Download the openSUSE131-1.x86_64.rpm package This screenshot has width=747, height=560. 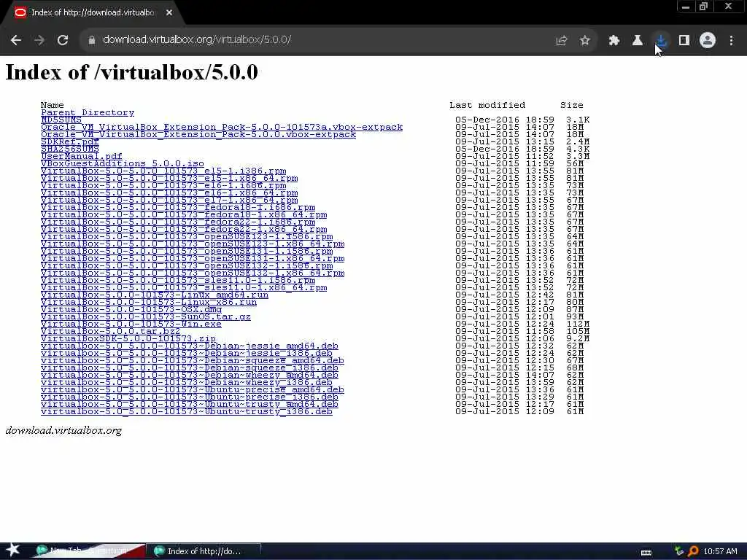(x=193, y=259)
